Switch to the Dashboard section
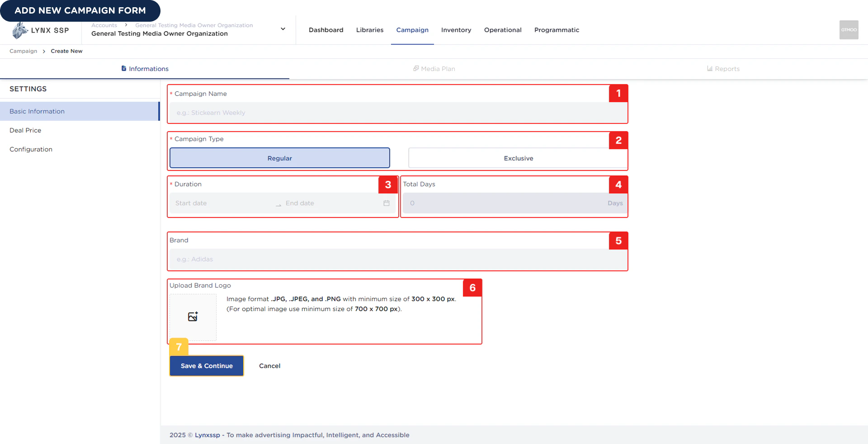 325,30
